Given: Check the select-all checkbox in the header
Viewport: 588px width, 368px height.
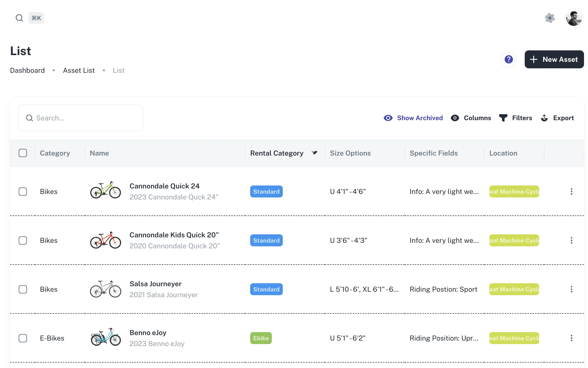Looking at the screenshot, I should point(23,153).
